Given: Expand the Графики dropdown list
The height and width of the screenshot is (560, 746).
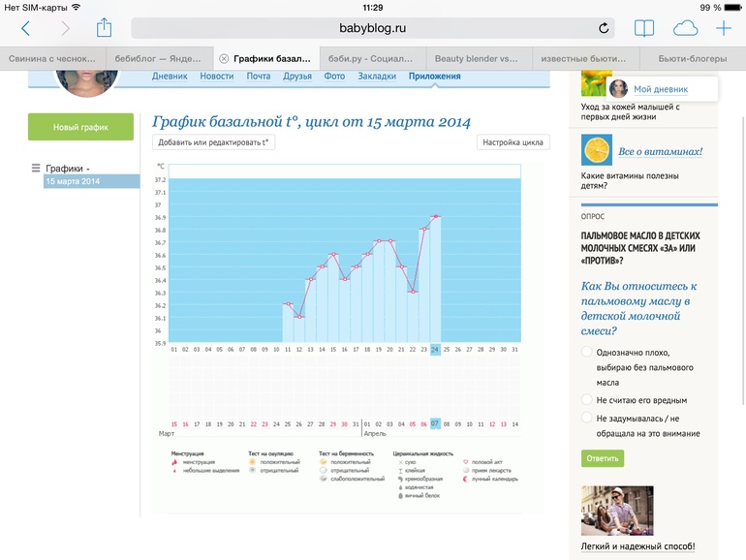Looking at the screenshot, I should point(67,168).
